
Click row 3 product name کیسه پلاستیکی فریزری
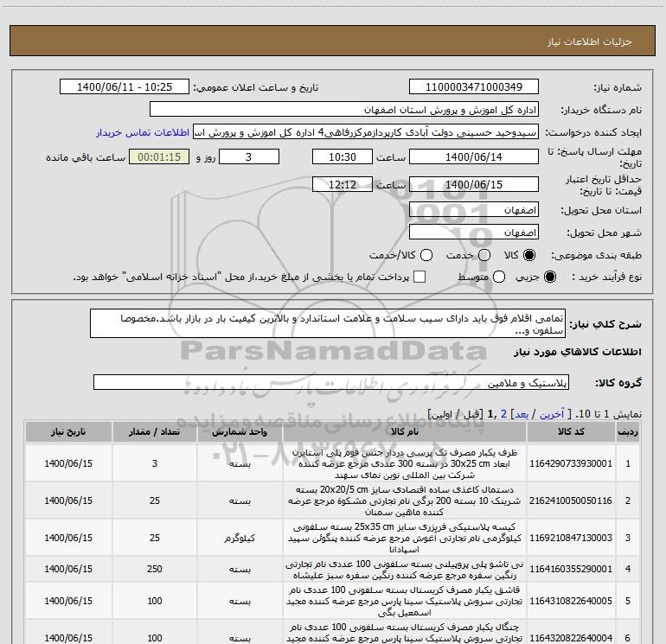[405, 538]
